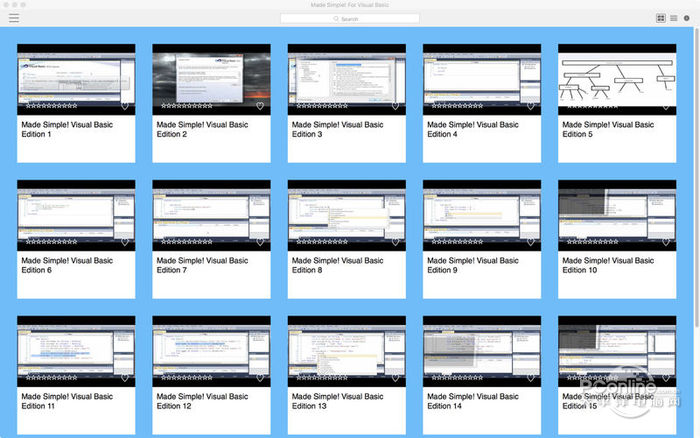Select the title 'Made Simple! Visual Basic Edition 3'

coord(338,129)
